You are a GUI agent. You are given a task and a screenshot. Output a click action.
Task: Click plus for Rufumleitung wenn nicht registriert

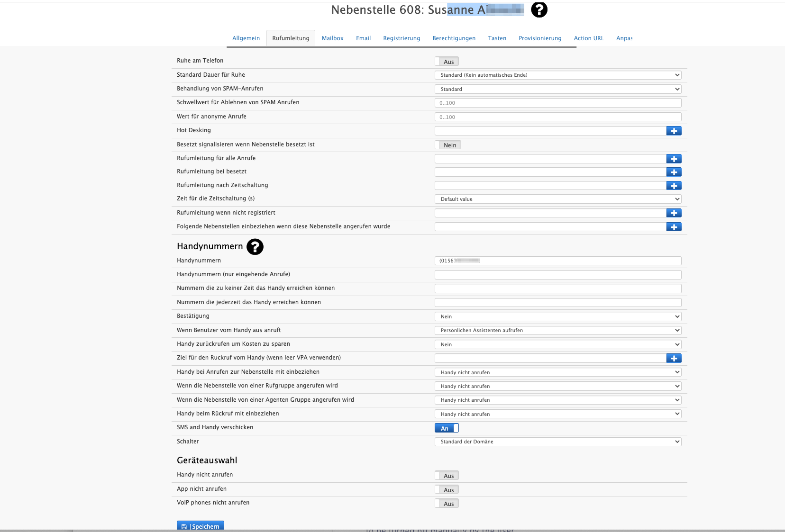click(x=674, y=213)
